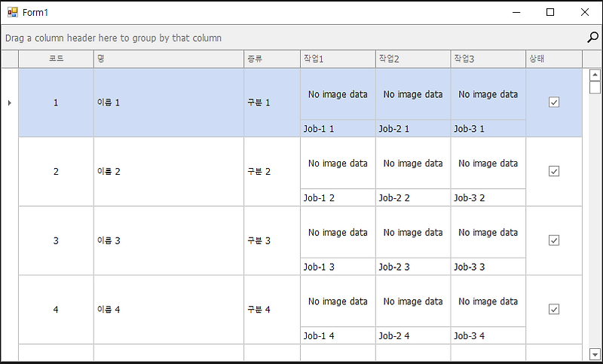Click the Form1 application icon
Viewport: 603px width, 364px height.
coord(13,12)
